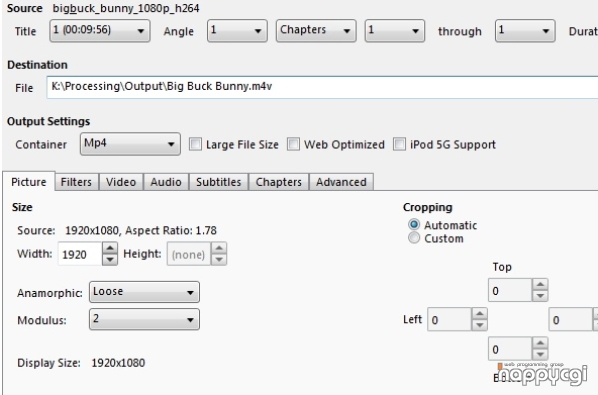
Task: Enable iPod 5G Support option
Action: click(x=399, y=145)
